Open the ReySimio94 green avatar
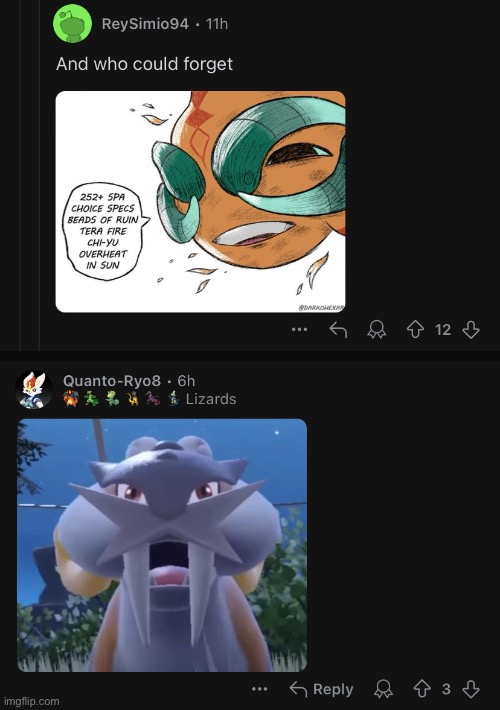The width and height of the screenshot is (500, 710). click(72, 23)
